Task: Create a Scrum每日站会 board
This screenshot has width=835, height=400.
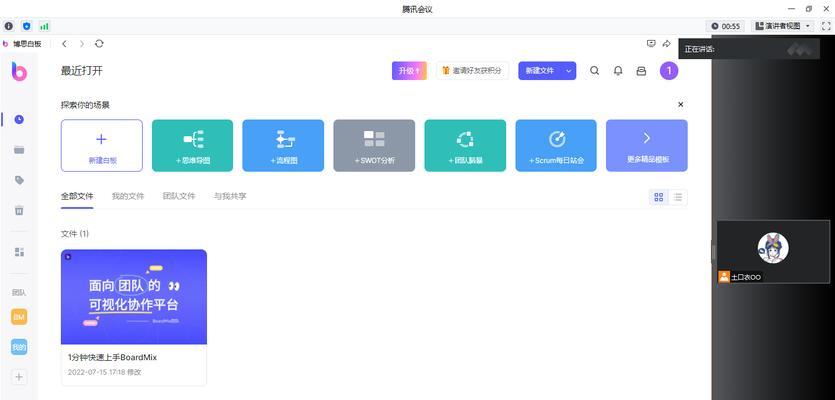Action: point(556,145)
